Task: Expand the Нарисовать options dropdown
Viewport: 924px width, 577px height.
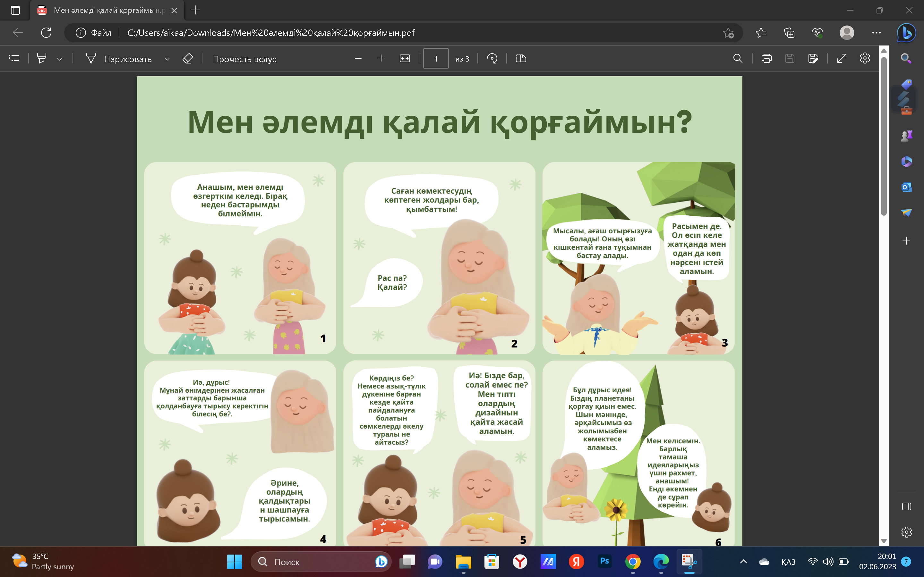Action: (167, 59)
